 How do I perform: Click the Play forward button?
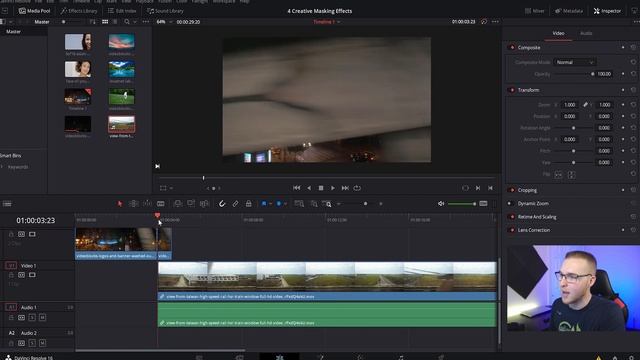coord(333,188)
